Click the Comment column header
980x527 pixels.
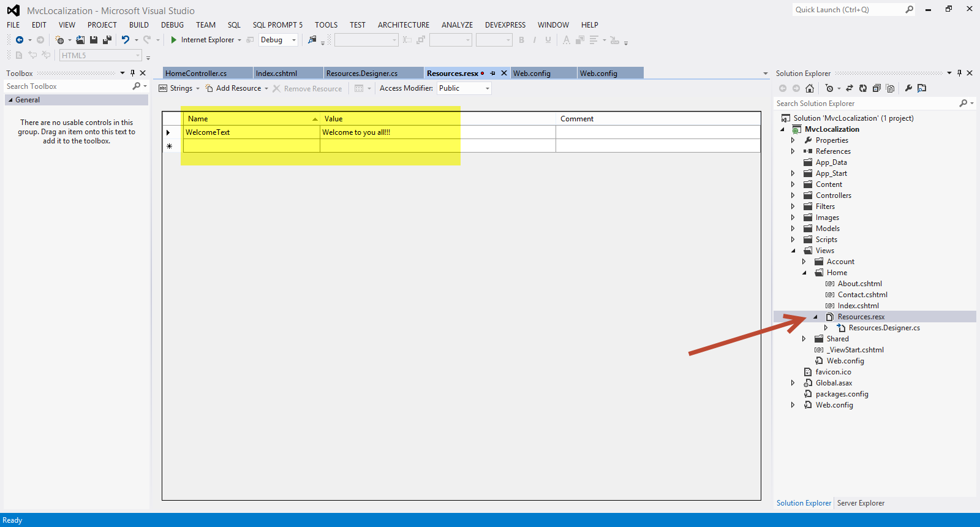pos(658,119)
